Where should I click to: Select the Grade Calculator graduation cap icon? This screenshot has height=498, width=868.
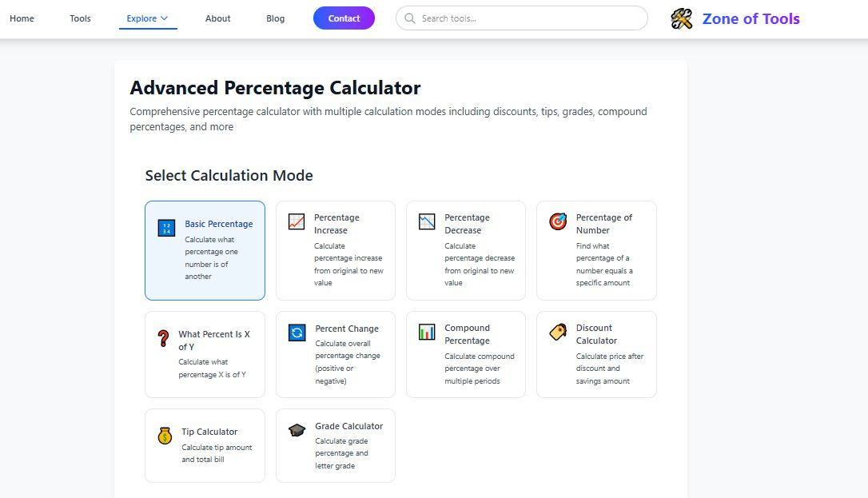296,431
